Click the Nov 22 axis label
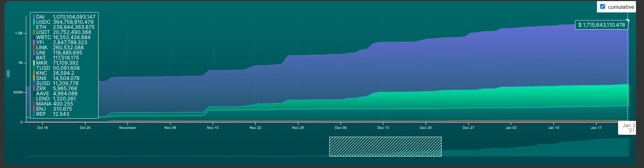The height and width of the screenshot is (168, 644). (x=256, y=128)
